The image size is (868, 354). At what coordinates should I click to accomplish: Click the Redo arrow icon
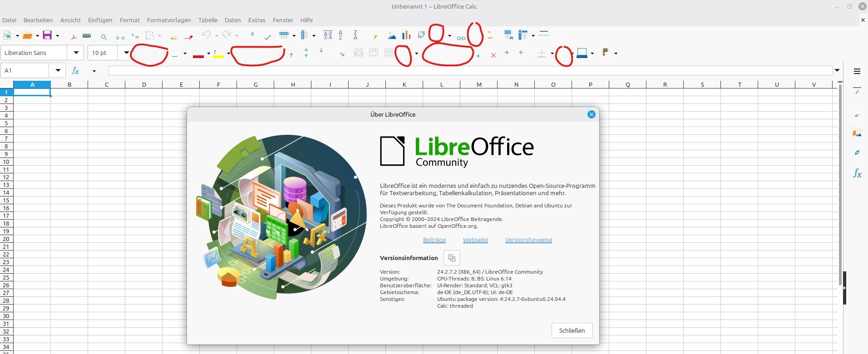pyautogui.click(x=227, y=35)
